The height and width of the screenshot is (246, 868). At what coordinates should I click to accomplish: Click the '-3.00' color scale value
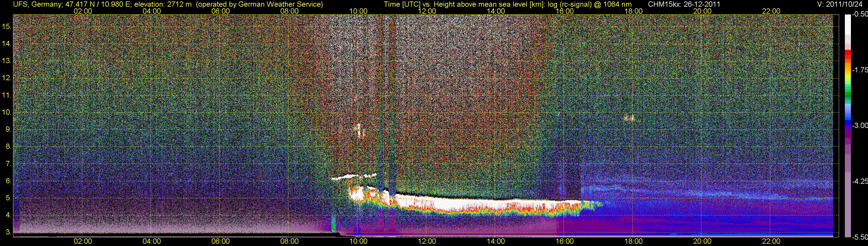(x=860, y=125)
